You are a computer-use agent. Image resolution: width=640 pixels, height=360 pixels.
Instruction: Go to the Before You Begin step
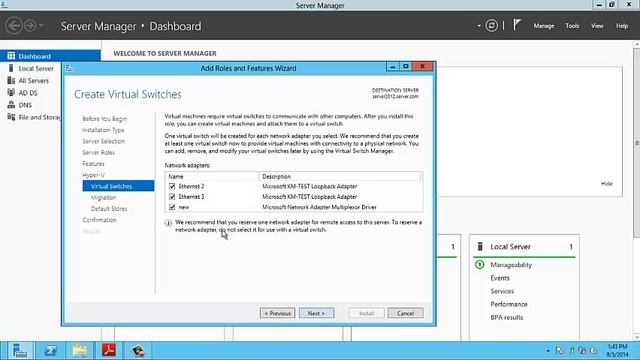(104, 119)
